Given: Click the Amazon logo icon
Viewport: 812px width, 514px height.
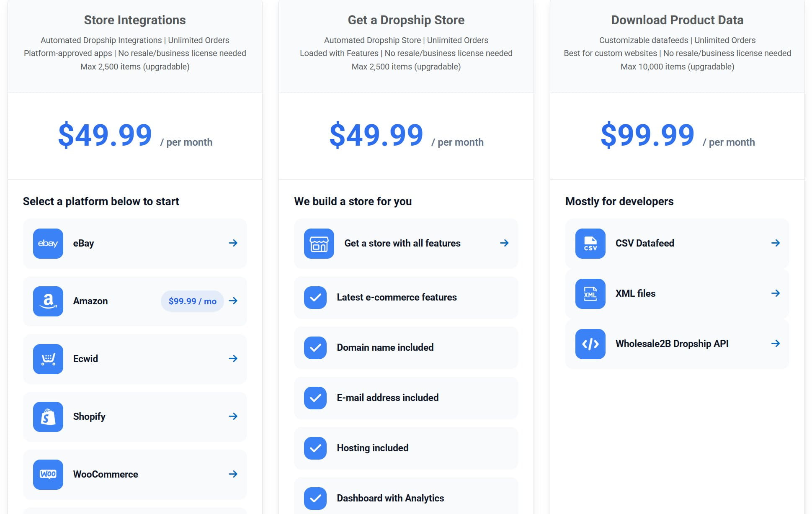Looking at the screenshot, I should coord(48,301).
